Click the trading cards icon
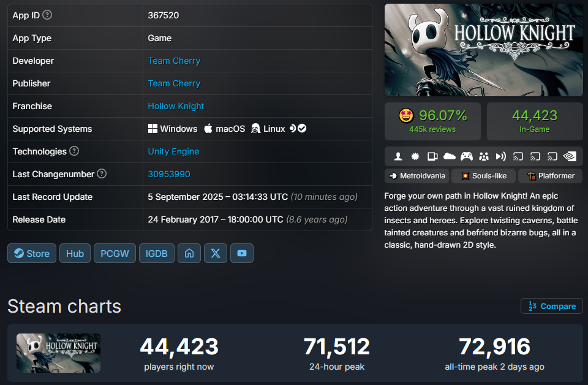Viewport: 588px width, 385px height. 432,156
